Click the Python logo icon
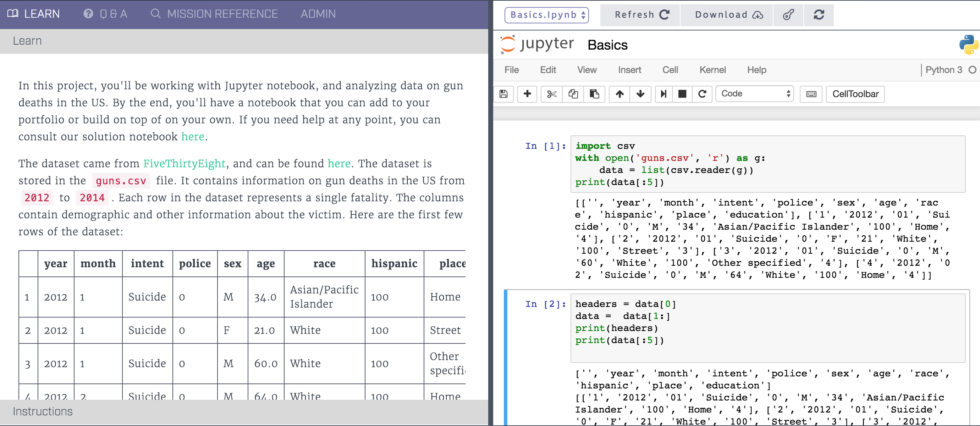Image resolution: width=980 pixels, height=426 pixels. click(968, 44)
